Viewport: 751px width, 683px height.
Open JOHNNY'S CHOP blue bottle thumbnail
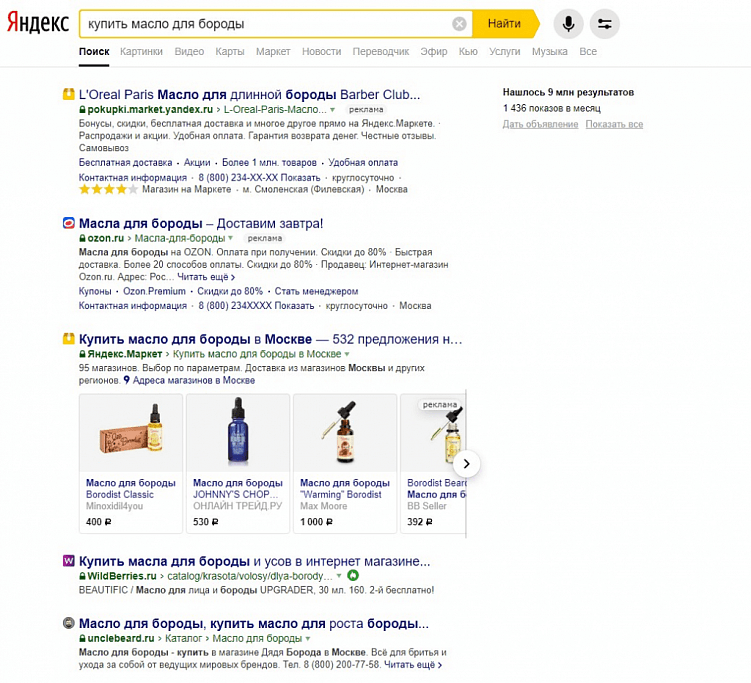[x=238, y=433]
